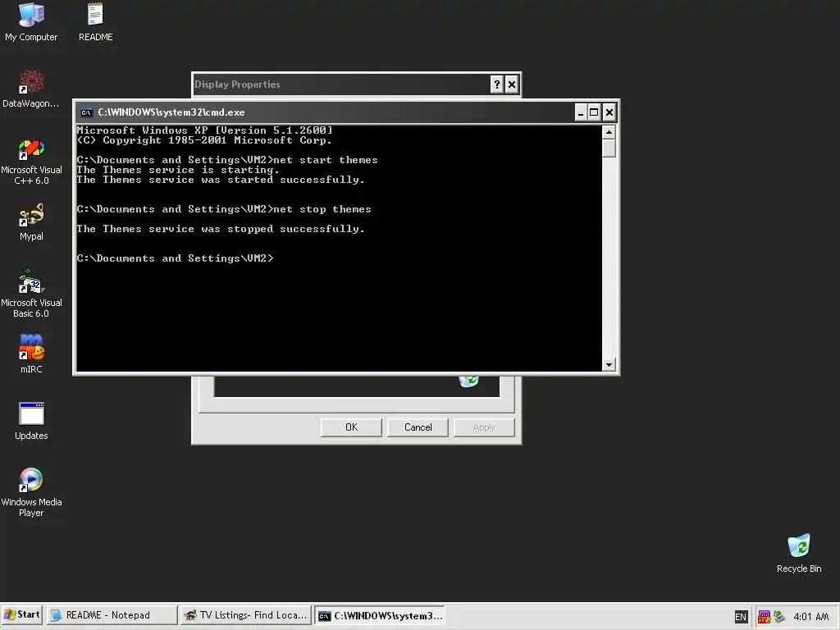840x630 pixels.
Task: Maximize the cmd.exe window
Action: coord(594,112)
